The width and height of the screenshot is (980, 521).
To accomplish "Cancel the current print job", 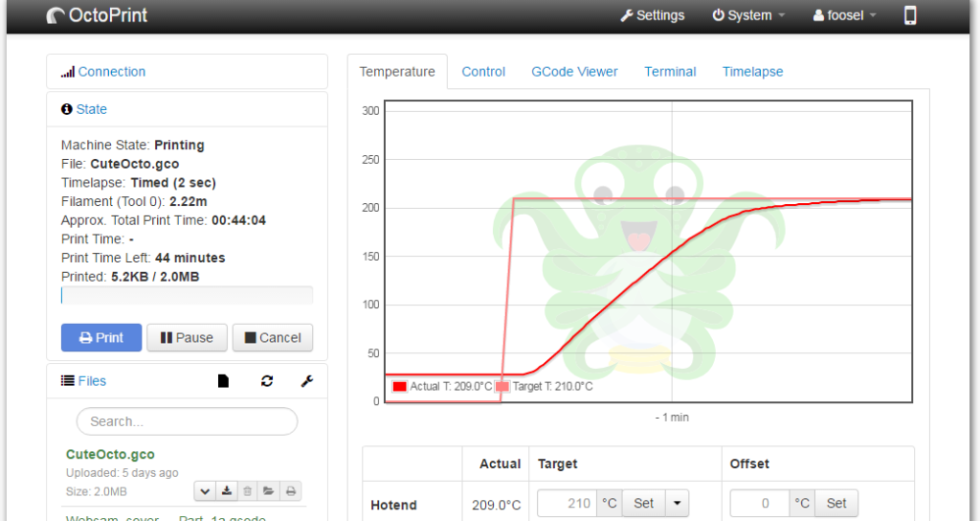I will (x=273, y=338).
